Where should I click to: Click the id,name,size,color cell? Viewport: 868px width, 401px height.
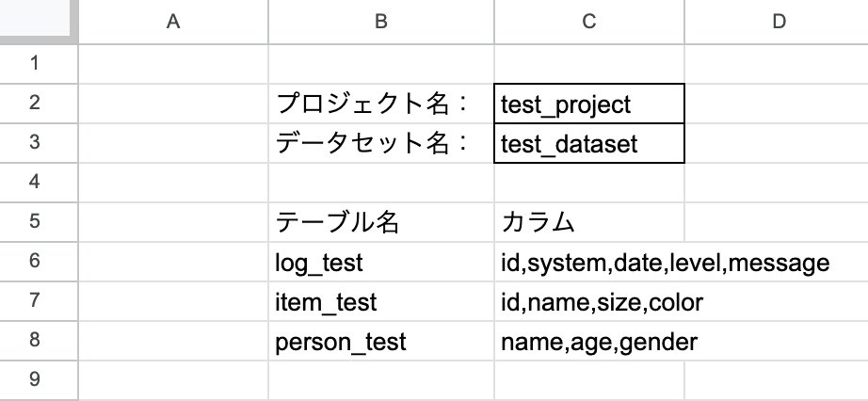(588, 302)
